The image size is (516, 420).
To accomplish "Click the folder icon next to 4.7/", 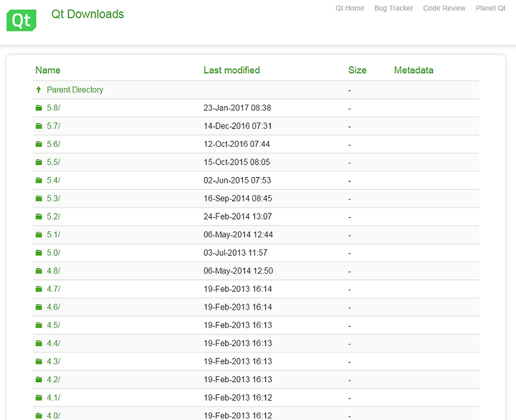I will coord(39,289).
